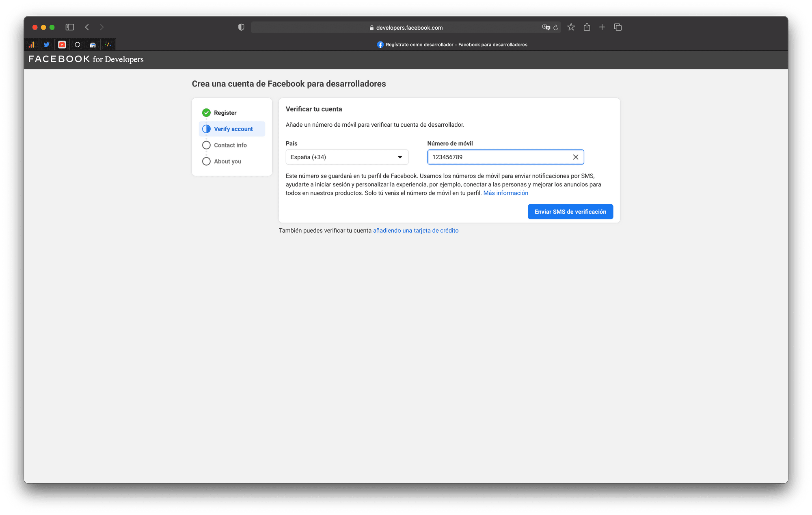Image resolution: width=812 pixels, height=515 pixels.
Task: Click the Verificar tu cuenta heading
Action: coord(314,109)
